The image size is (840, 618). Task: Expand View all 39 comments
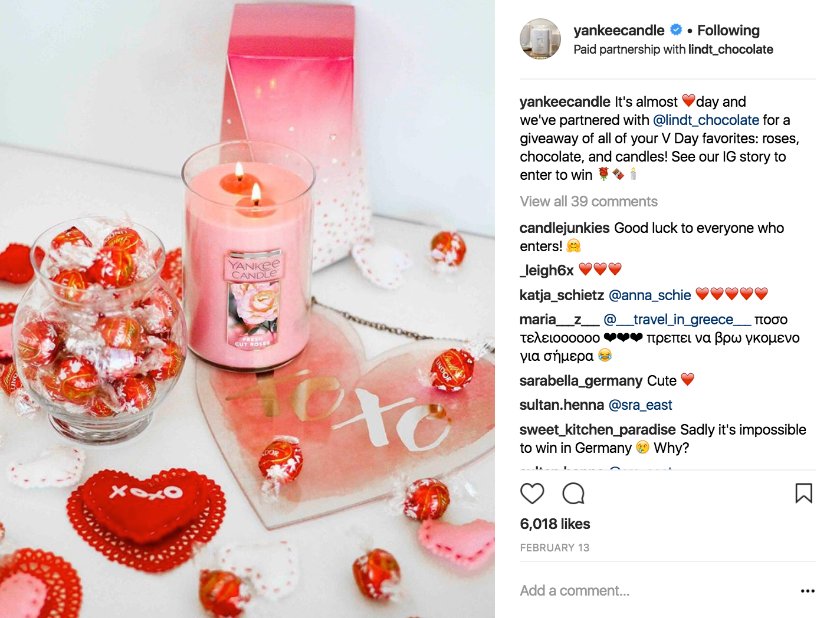pos(589,202)
